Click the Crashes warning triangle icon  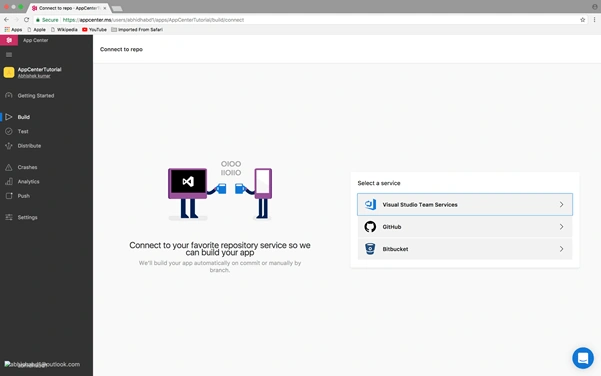[9, 167]
